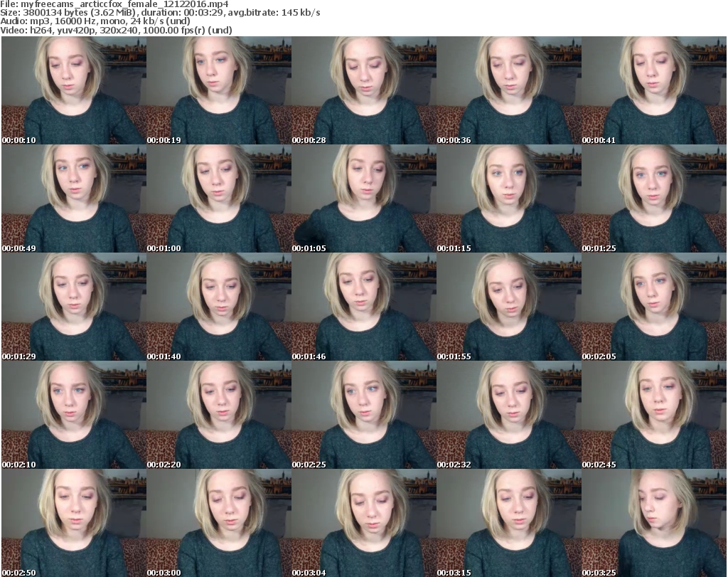This screenshot has width=728, height=577.
Task: View the frame captured at 00:03:04
Action: [363, 523]
